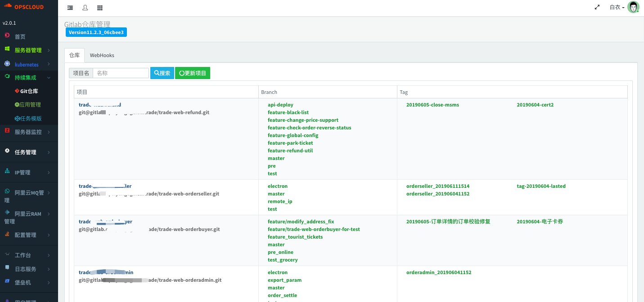Expand the 任务管理 menu chevron
644x302 pixels.
[49, 152]
